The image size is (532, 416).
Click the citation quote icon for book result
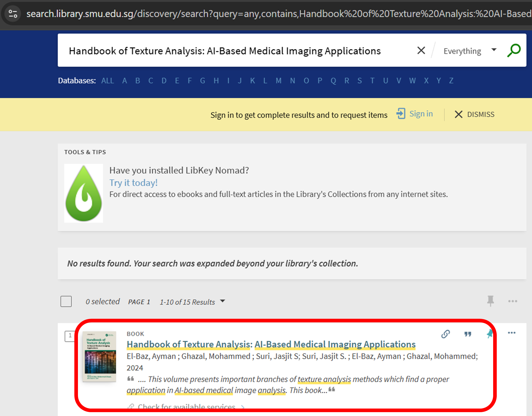468,334
